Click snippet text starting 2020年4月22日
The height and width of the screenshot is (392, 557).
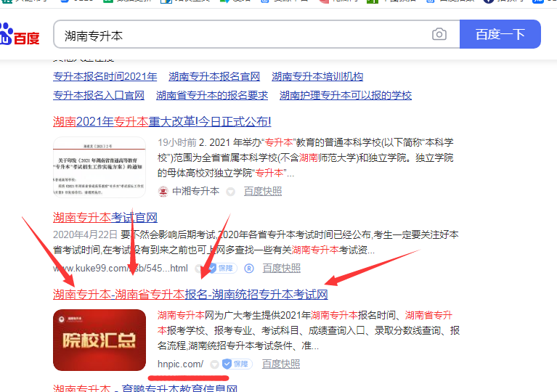[x=256, y=242]
